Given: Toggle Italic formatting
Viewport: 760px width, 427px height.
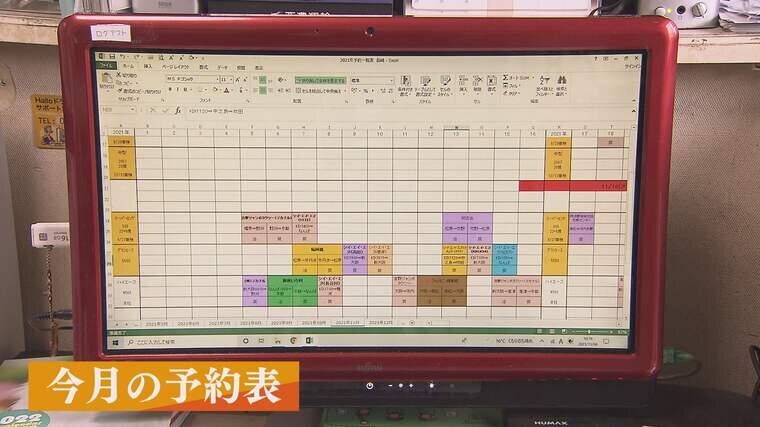Looking at the screenshot, I should (x=177, y=90).
